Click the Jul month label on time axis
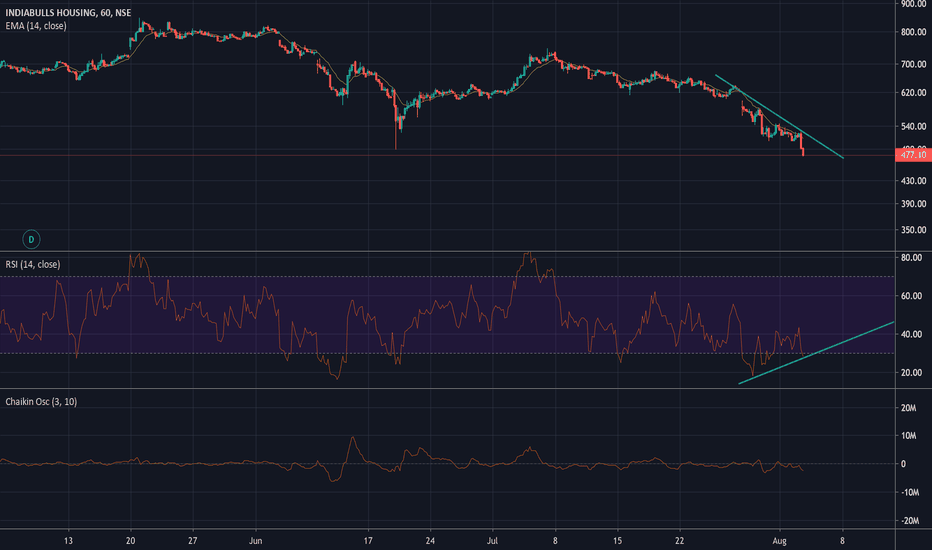This screenshot has width=932, height=550. click(493, 540)
